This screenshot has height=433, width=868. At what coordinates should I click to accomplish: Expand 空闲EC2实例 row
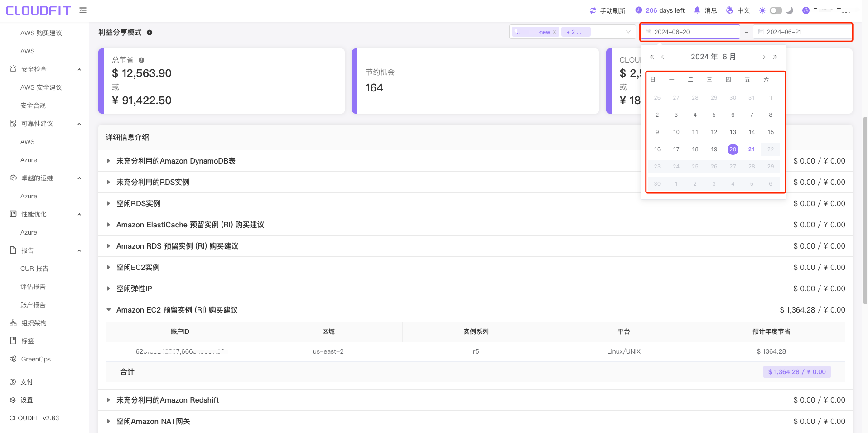tap(109, 267)
